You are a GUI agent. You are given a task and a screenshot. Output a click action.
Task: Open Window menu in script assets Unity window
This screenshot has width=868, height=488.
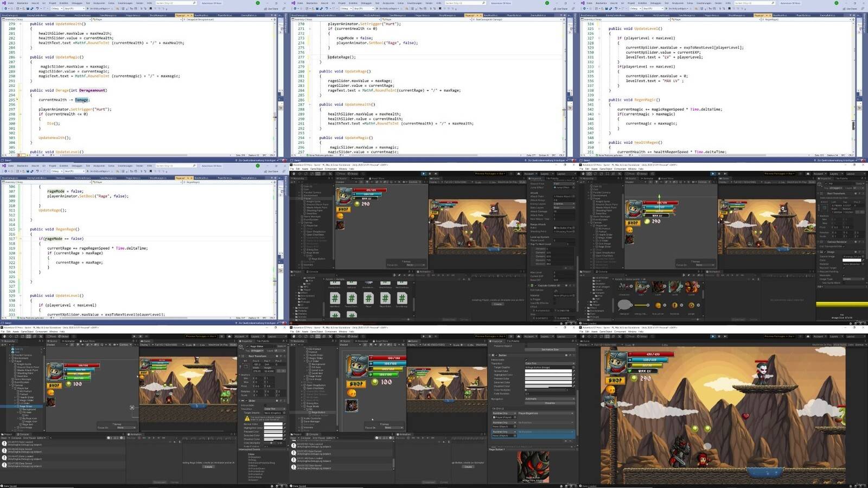pyautogui.click(x=343, y=169)
